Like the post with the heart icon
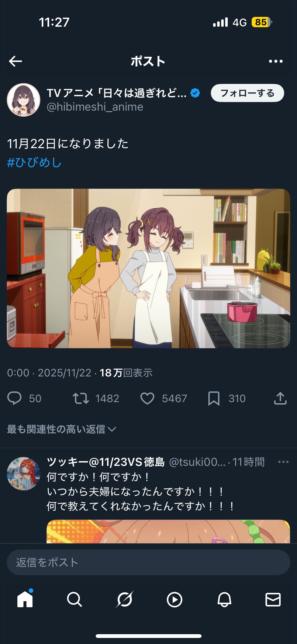The width and height of the screenshot is (297, 644). pyautogui.click(x=147, y=398)
